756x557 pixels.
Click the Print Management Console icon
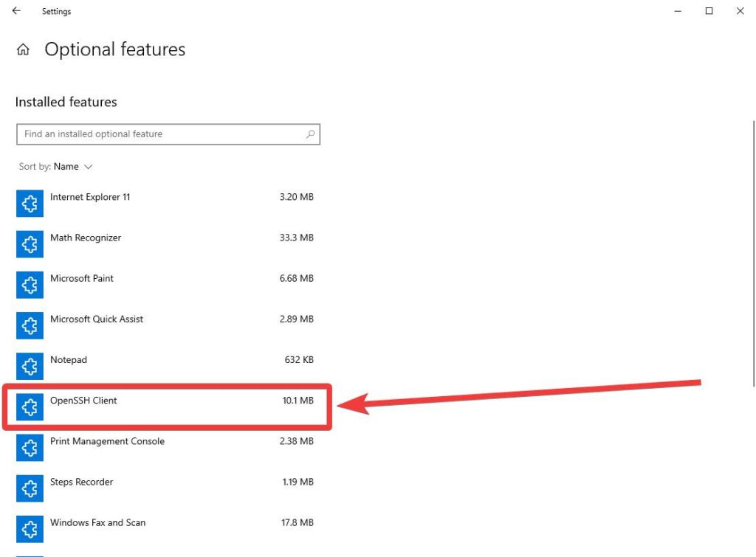point(29,447)
